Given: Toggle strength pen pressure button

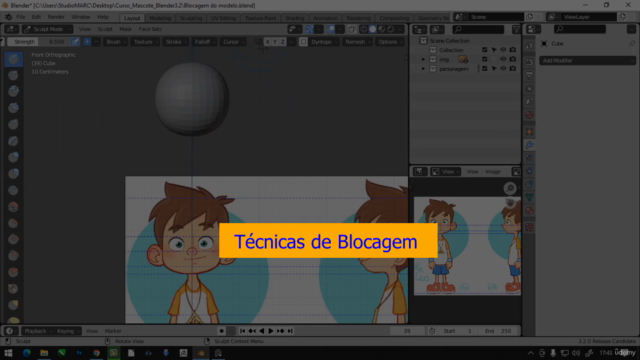Looking at the screenshot, I should pos(75,42).
